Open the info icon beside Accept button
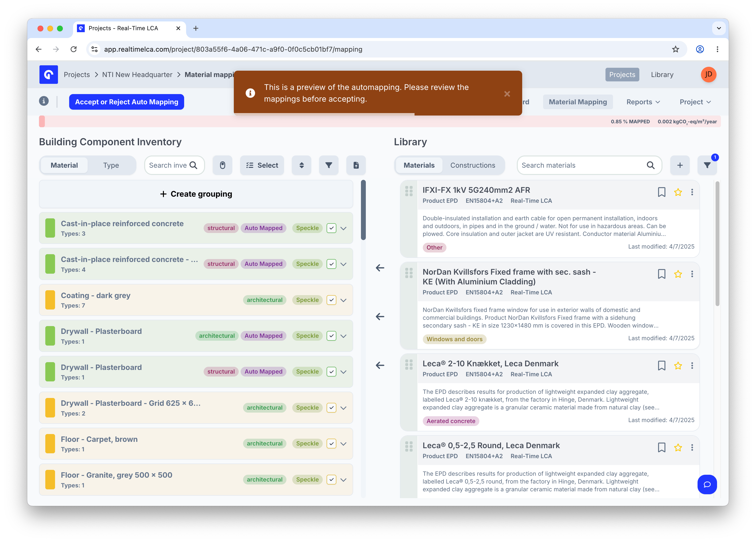Image resolution: width=756 pixels, height=542 pixels. (x=44, y=101)
